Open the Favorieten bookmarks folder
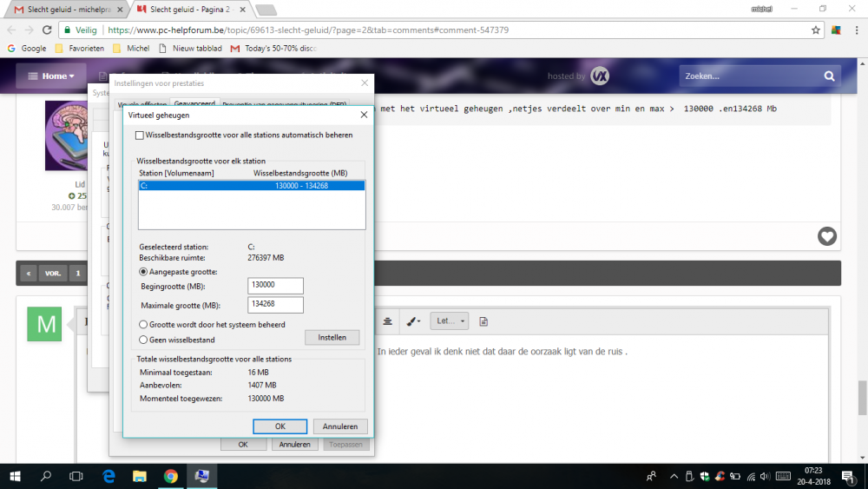Viewport: 868px width, 489px height. click(80, 48)
